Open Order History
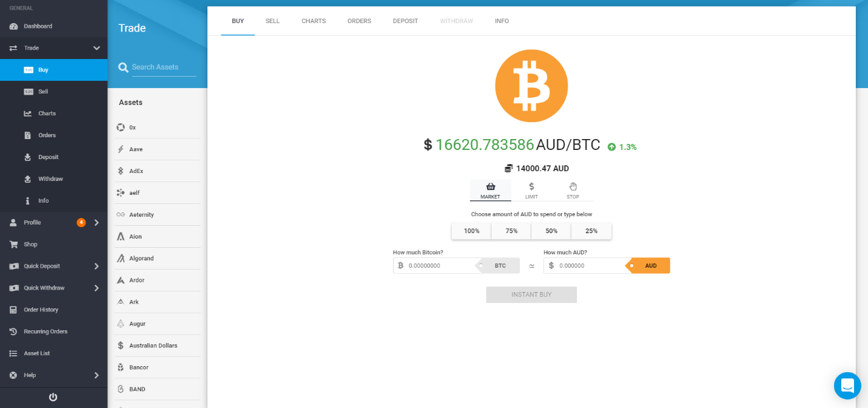 [x=53, y=310]
